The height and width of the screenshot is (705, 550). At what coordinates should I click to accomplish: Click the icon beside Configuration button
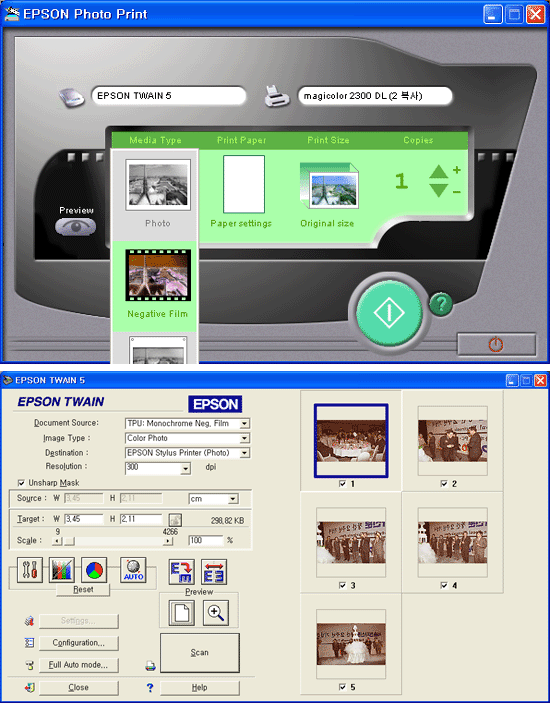tap(29, 643)
